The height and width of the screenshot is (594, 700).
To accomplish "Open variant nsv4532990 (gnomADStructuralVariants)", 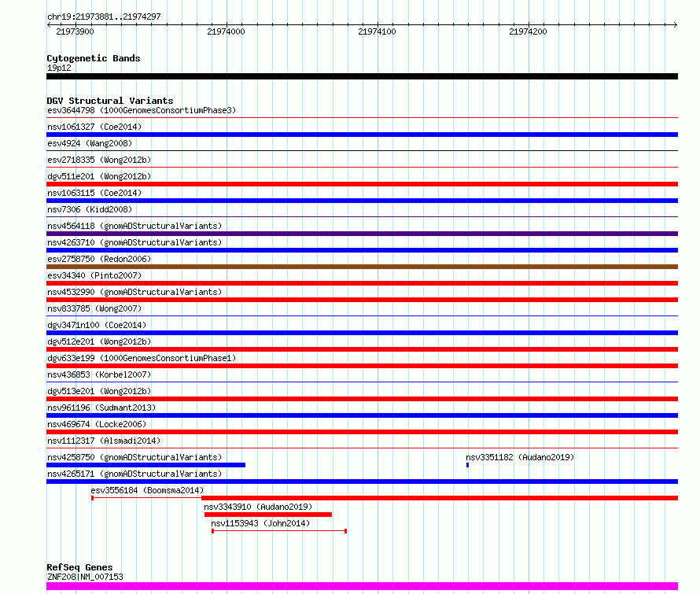I will point(134,292).
